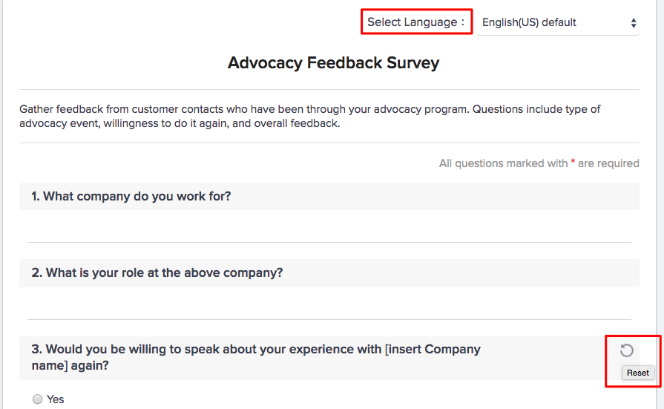
Task: Click the [insert Company placeholder text
Action: click(432, 349)
